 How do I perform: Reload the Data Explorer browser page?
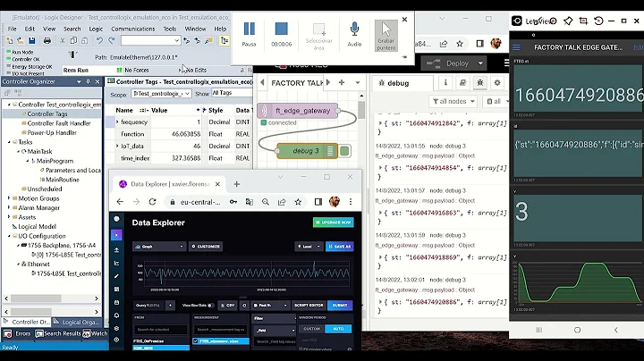(152, 202)
